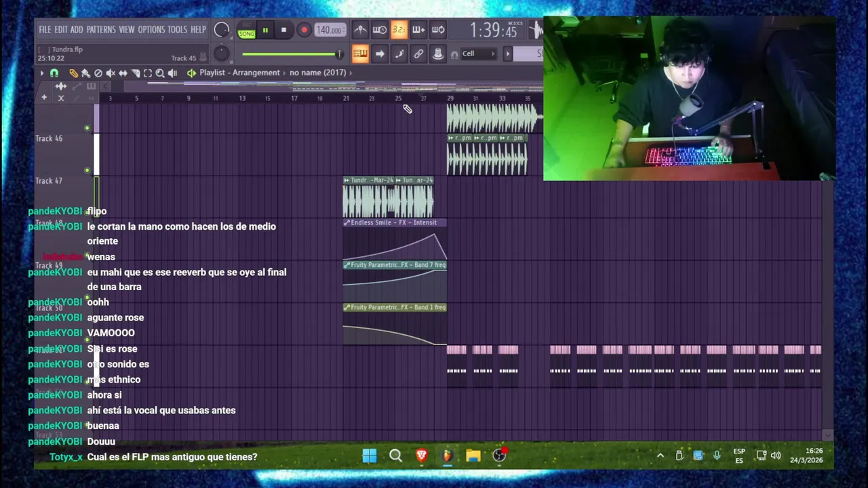Open the no name (2017) breadcrumb

pyautogui.click(x=317, y=73)
